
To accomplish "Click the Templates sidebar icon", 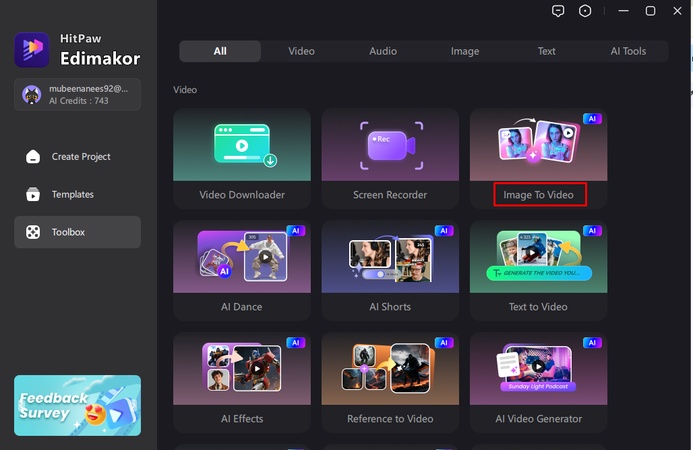I will [33, 194].
